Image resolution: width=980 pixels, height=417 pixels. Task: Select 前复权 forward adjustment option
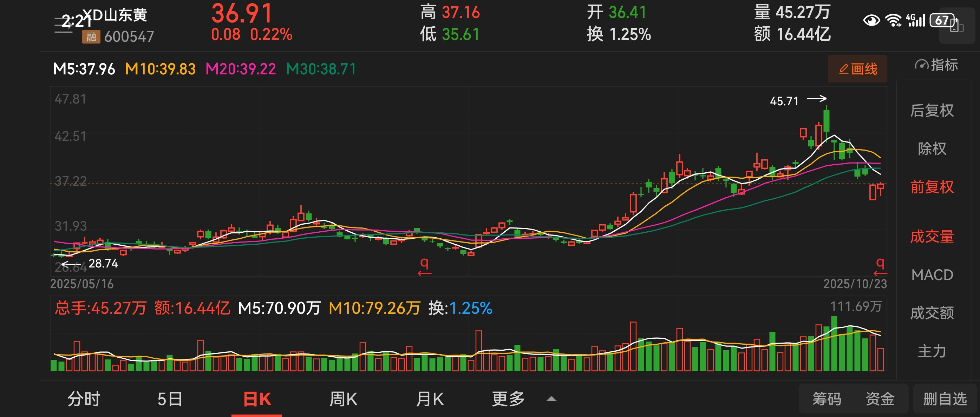(x=932, y=187)
